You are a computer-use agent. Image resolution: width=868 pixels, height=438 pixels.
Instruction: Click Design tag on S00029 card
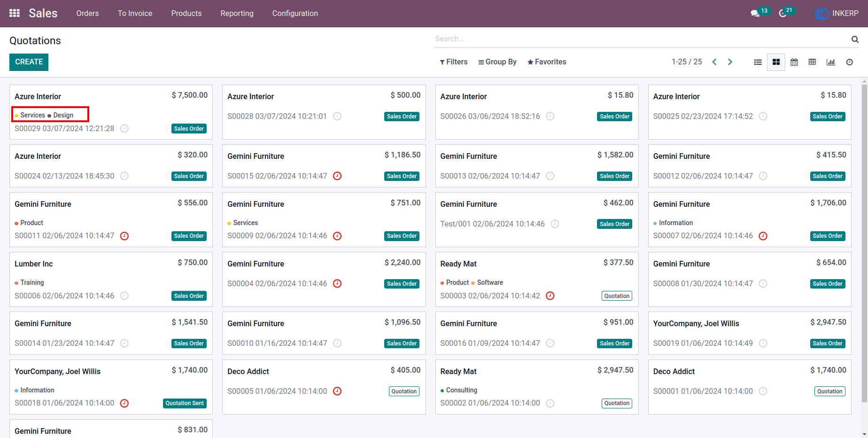coord(61,115)
